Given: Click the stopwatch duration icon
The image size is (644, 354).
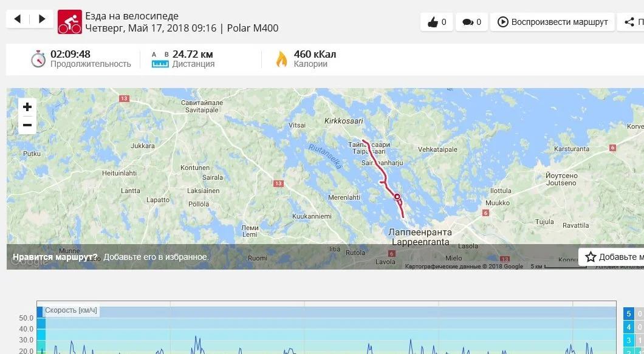Looking at the screenshot, I should 38,59.
